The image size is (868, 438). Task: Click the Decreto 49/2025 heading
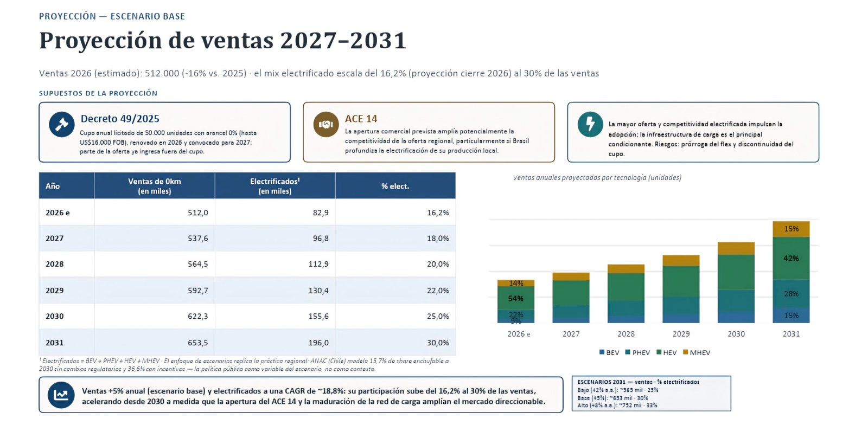120,119
